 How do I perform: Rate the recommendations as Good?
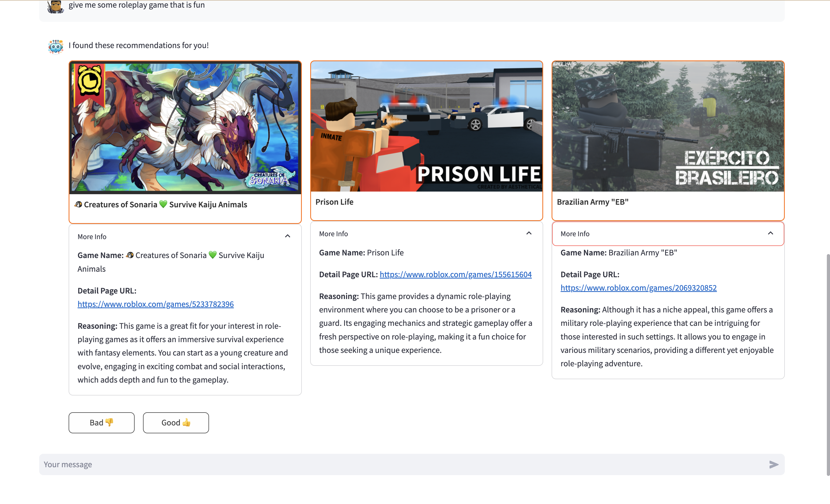click(x=176, y=423)
